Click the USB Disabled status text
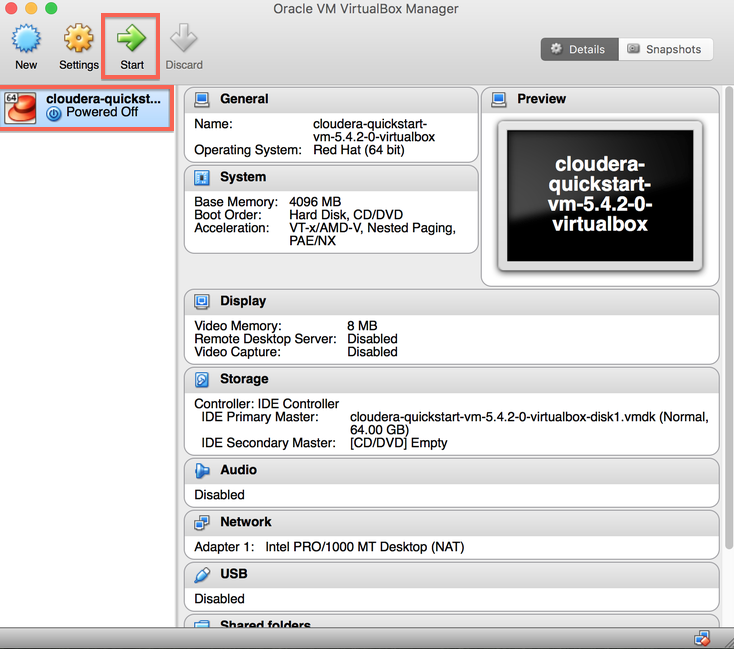Screen dimensions: 734x649 219,599
